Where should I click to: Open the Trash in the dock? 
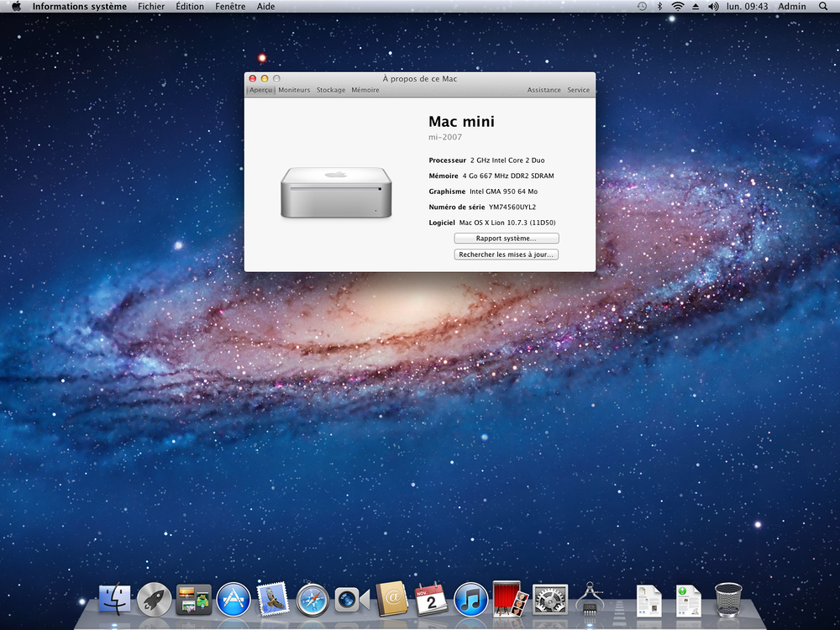tap(728, 600)
